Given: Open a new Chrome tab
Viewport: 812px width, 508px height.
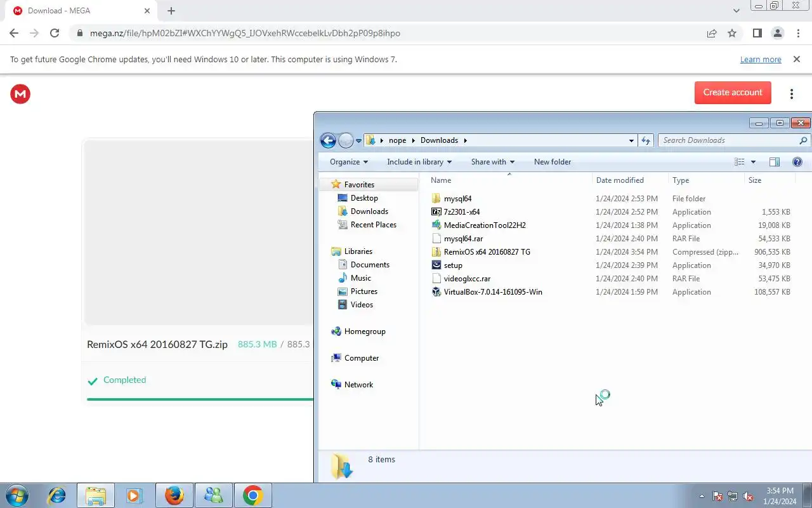Looking at the screenshot, I should pyautogui.click(x=171, y=11).
